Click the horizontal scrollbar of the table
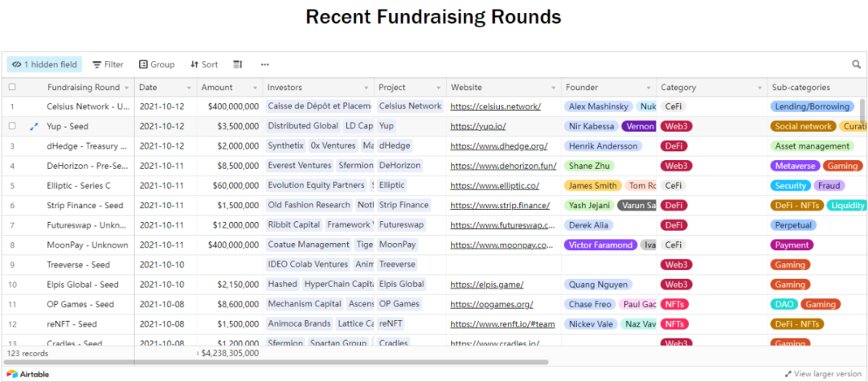This screenshot has height=382, width=868. click(x=276, y=362)
